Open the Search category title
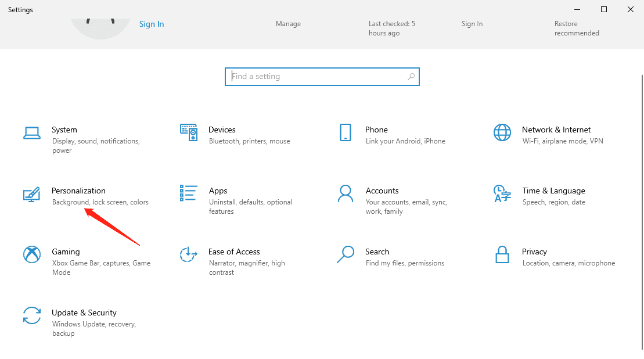The width and height of the screenshot is (644, 359). [x=377, y=252]
